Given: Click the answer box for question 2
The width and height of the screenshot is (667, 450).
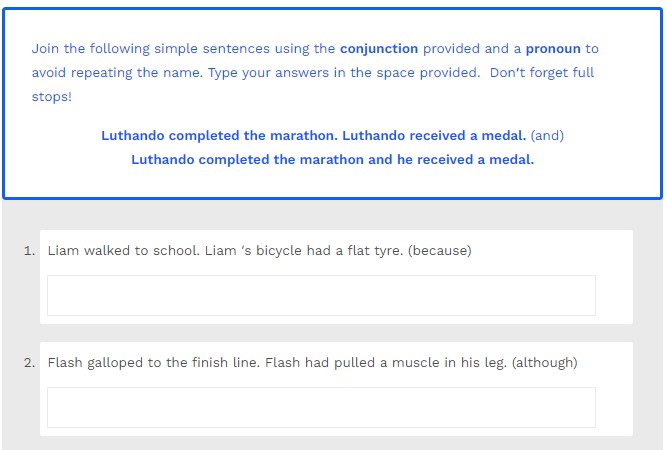Looking at the screenshot, I should (x=321, y=408).
